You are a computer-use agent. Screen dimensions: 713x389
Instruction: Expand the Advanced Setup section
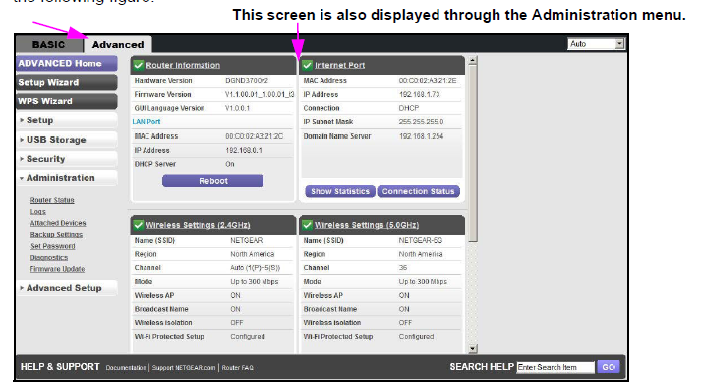click(x=67, y=288)
